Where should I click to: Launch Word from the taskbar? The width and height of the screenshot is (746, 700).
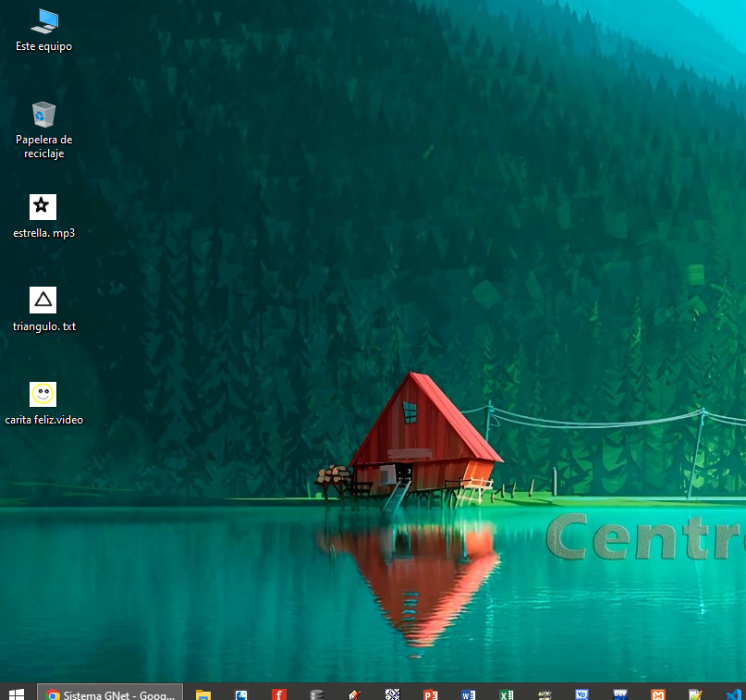(x=468, y=694)
